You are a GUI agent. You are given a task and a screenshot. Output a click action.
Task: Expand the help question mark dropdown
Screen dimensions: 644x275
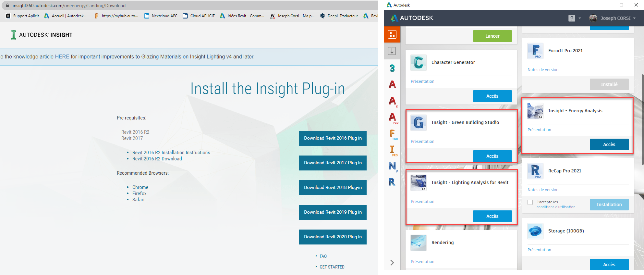(x=575, y=18)
